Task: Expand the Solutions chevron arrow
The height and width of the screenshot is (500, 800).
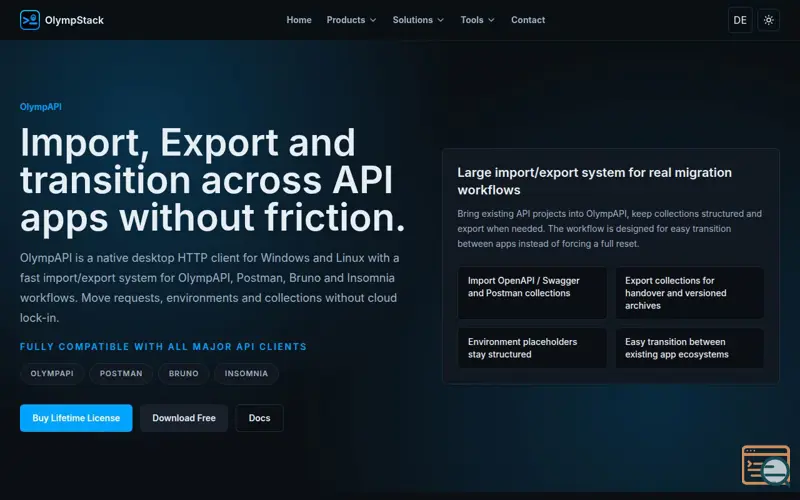Action: point(441,20)
